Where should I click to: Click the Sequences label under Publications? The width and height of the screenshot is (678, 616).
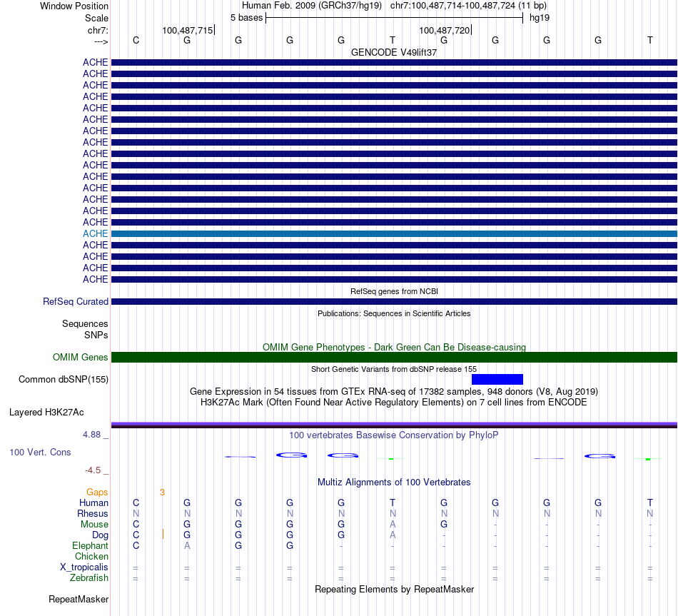click(85, 323)
